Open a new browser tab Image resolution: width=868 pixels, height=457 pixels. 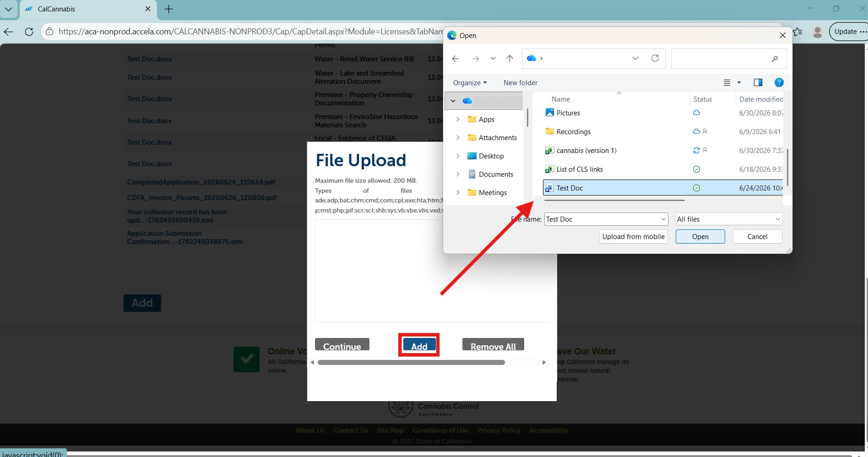tap(168, 9)
